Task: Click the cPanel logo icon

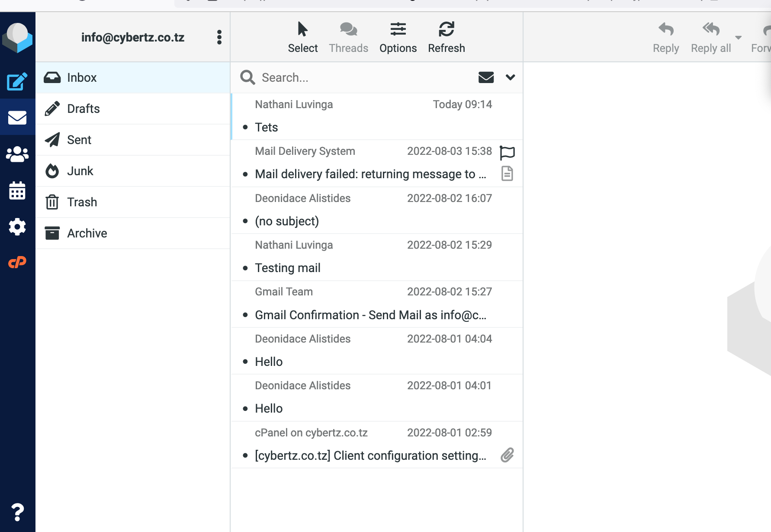Action: point(17,263)
